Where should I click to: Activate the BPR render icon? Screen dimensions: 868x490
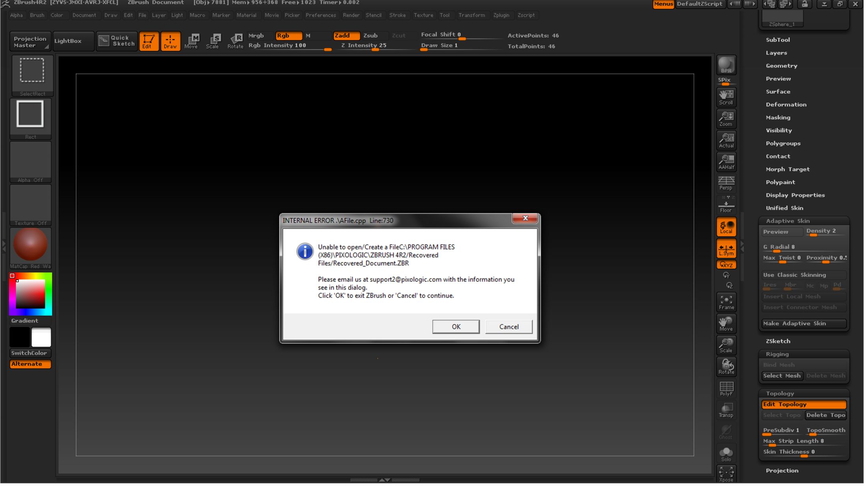tap(726, 65)
